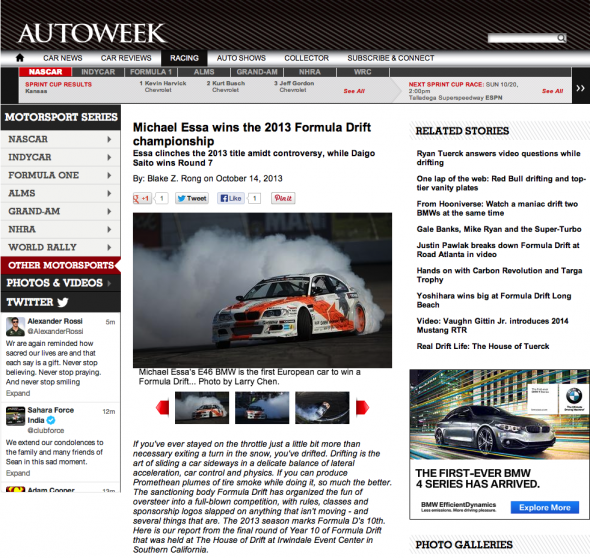Open the AUTO SHOWS menu

tap(241, 58)
